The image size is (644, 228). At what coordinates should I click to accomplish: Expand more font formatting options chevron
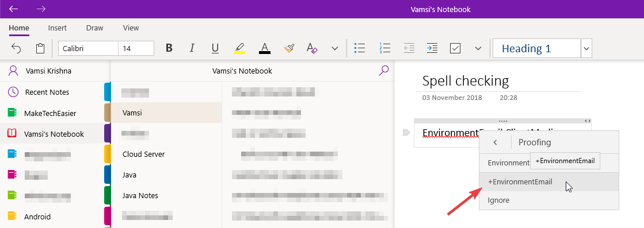point(335,48)
